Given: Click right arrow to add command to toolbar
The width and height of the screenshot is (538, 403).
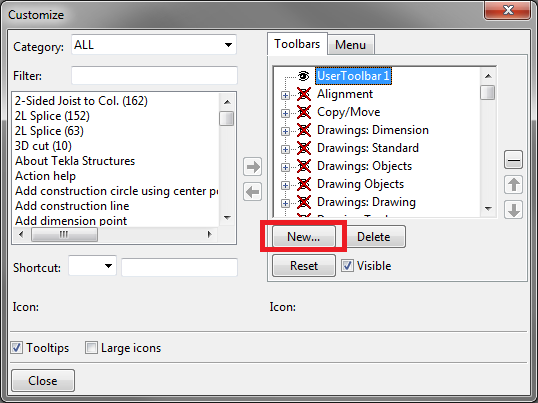Looking at the screenshot, I should click(x=253, y=167).
